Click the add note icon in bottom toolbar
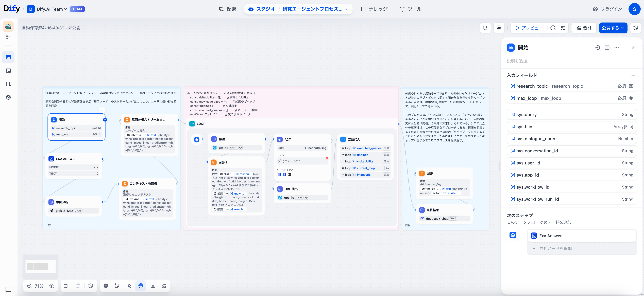The width and height of the screenshot is (644, 296). (117, 286)
